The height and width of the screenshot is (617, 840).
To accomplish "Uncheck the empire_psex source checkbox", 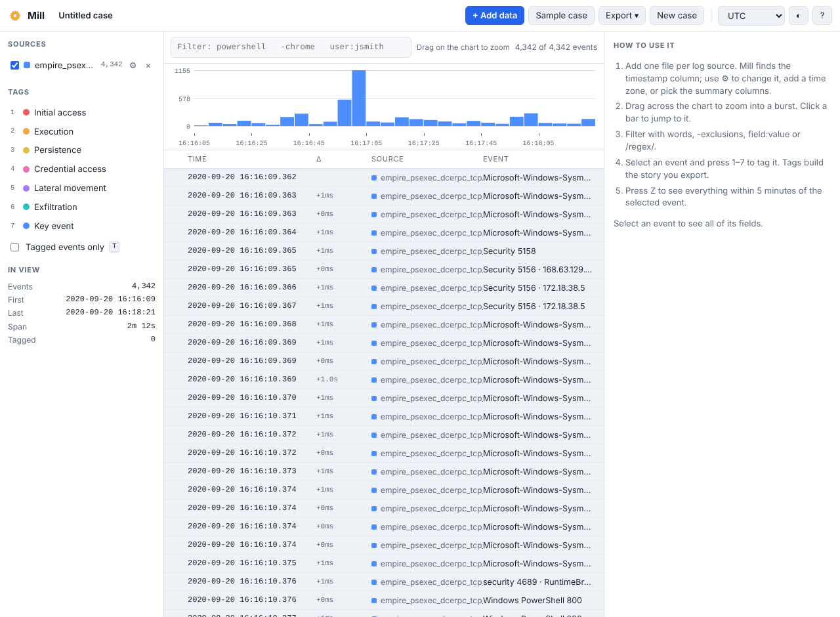I will [14, 65].
